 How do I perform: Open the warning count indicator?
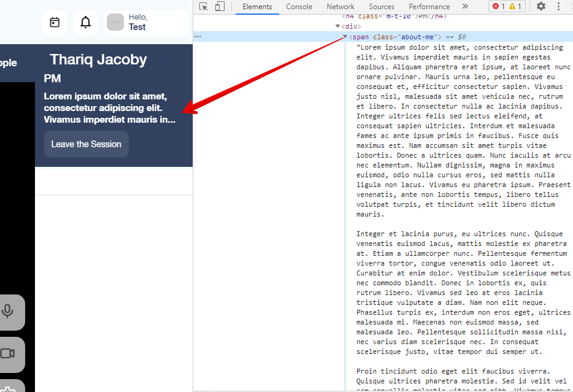(515, 7)
